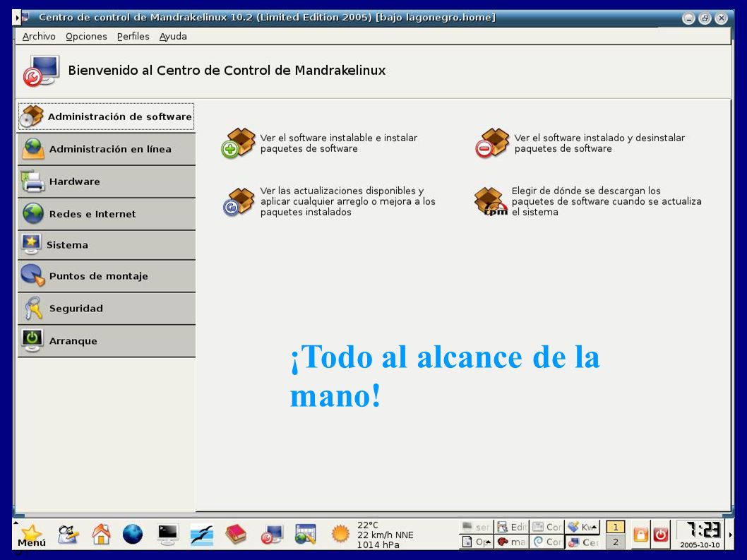Click 'Elegir de dónde se descargan' description
The height and width of the screenshot is (560, 747).
click(x=606, y=201)
